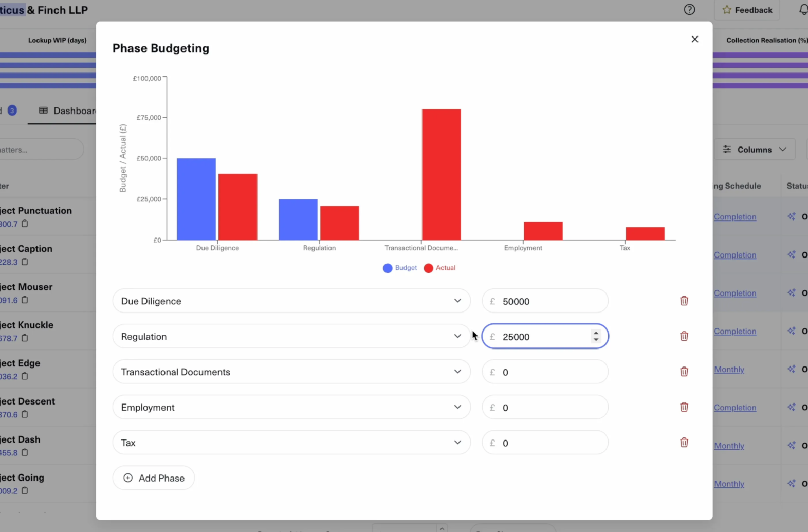
Task: Click the copy icon beside Project Punctuation
Action: tap(25, 224)
